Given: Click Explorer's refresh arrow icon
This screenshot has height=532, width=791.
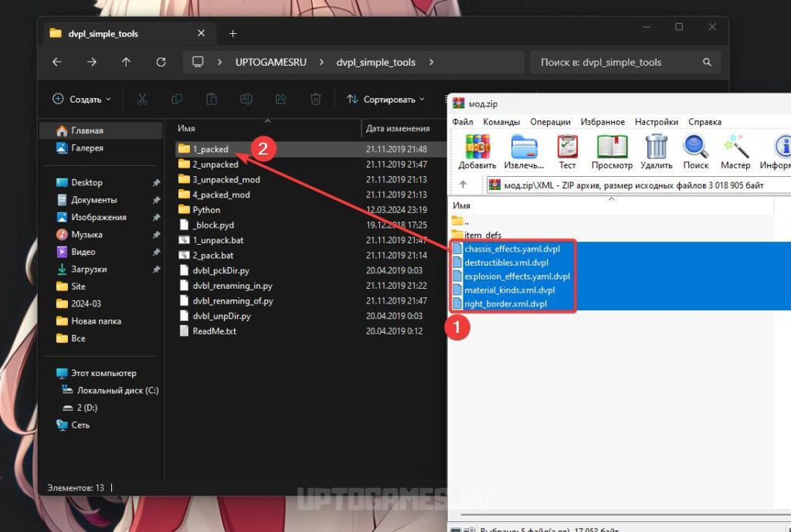Looking at the screenshot, I should (161, 62).
